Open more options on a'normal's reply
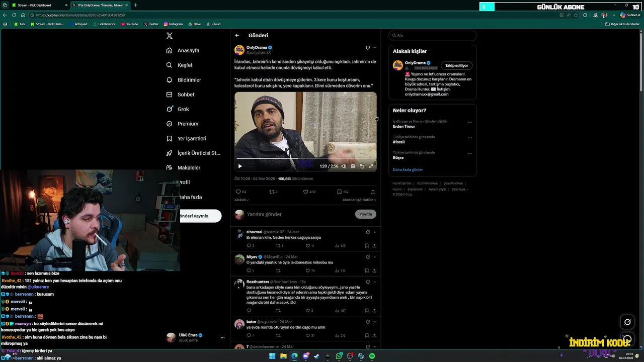644x362 pixels. [x=374, y=232]
